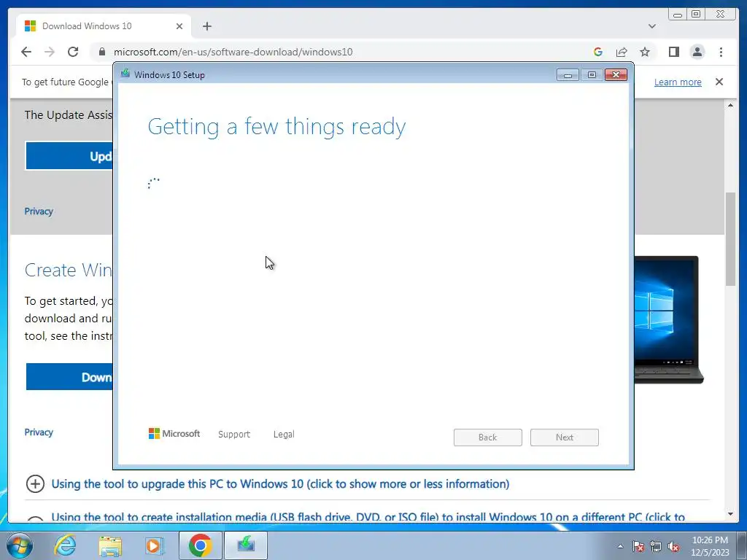Open a new Chrome tab
This screenshot has height=560, width=747.
pos(206,26)
